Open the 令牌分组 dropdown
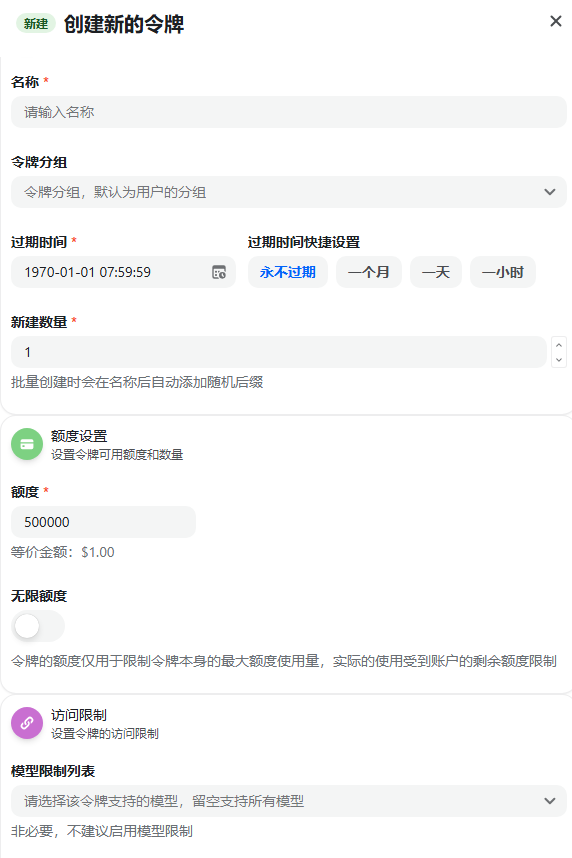572x858 pixels. pos(288,192)
